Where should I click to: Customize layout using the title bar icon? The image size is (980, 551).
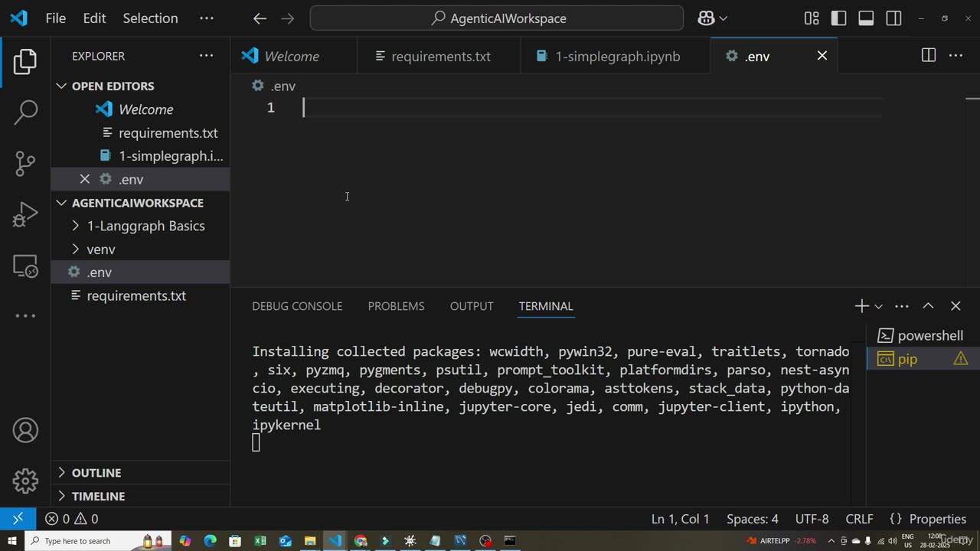coord(812,18)
